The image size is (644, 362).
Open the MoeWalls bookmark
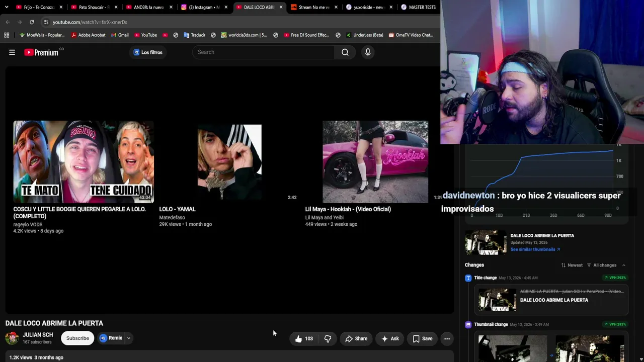[42, 35]
